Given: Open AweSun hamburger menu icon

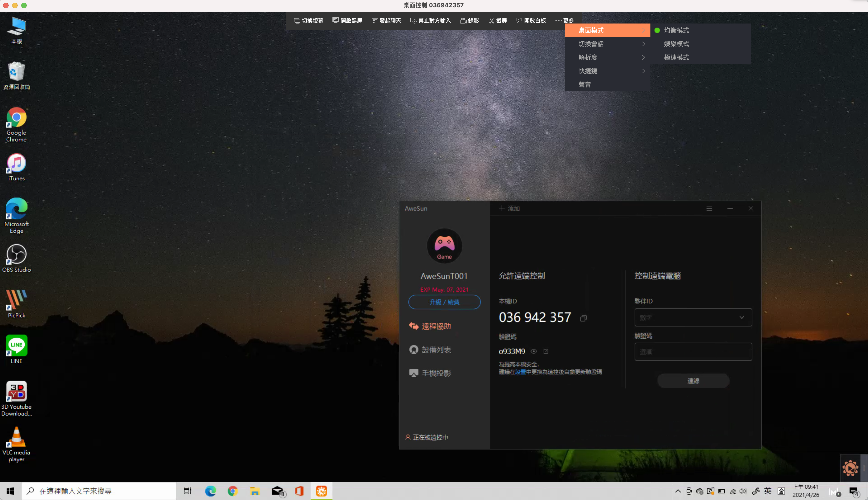Looking at the screenshot, I should click(709, 208).
